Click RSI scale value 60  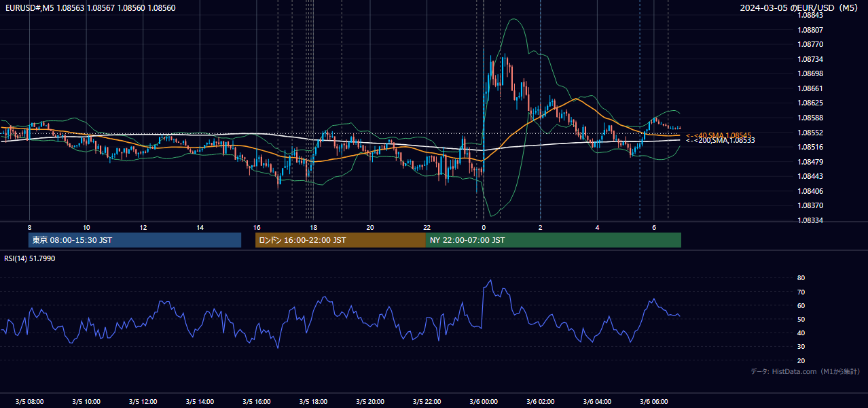[801, 306]
